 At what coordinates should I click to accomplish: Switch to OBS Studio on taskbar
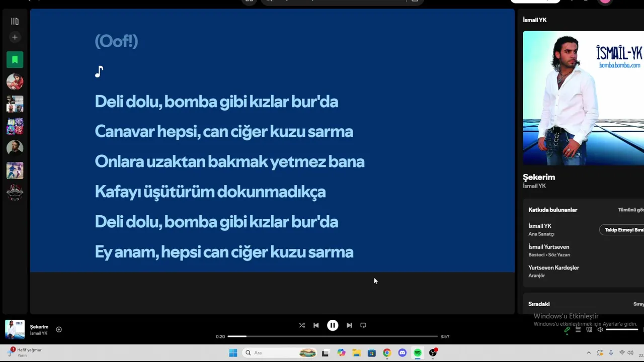pyautogui.click(x=433, y=353)
